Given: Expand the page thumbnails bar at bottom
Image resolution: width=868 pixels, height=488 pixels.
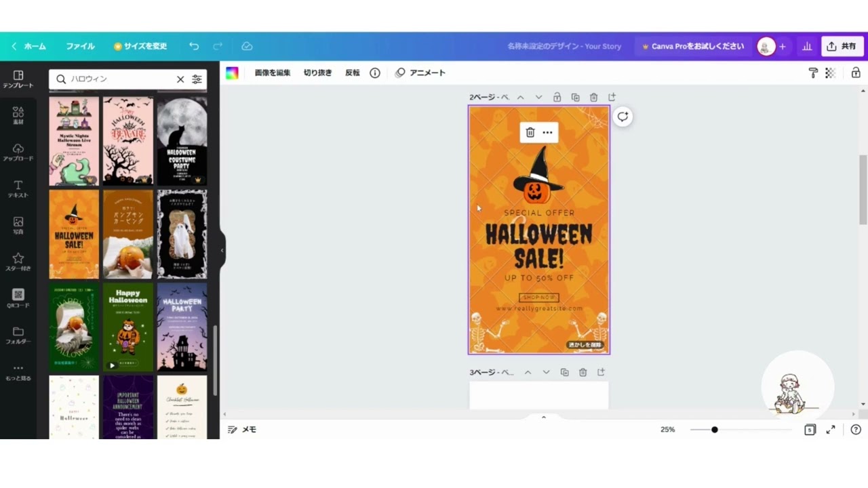Looking at the screenshot, I should tap(543, 417).
